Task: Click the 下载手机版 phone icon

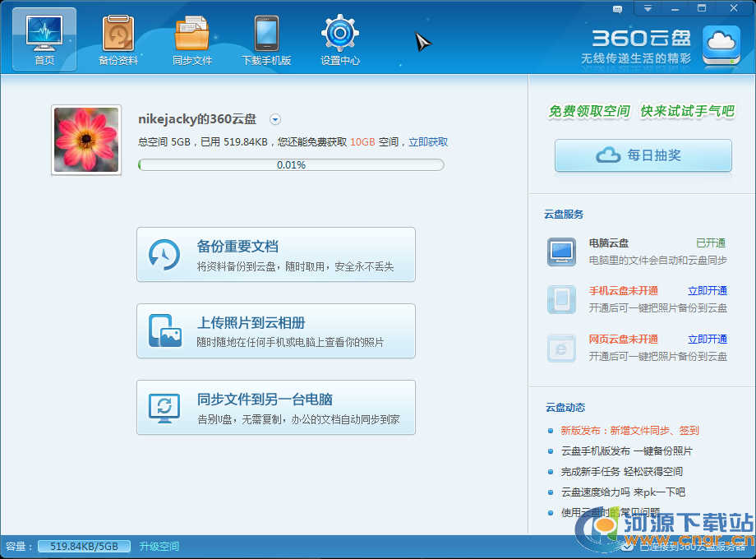Action: 266,39
